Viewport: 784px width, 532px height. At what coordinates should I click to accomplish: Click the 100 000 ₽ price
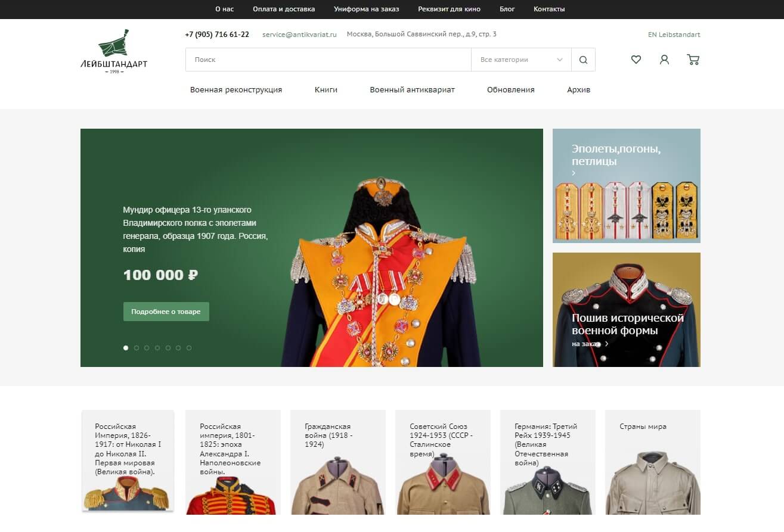[160, 275]
